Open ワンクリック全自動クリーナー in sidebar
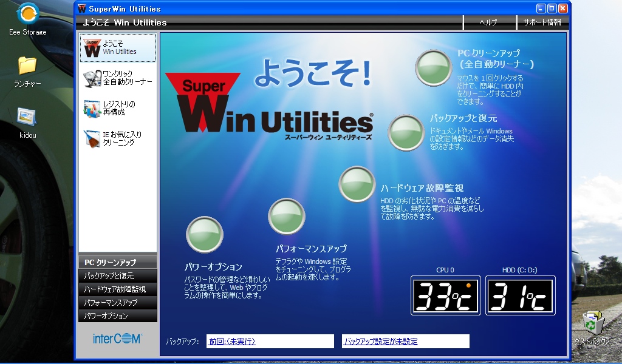This screenshot has width=622, height=364. [117, 78]
